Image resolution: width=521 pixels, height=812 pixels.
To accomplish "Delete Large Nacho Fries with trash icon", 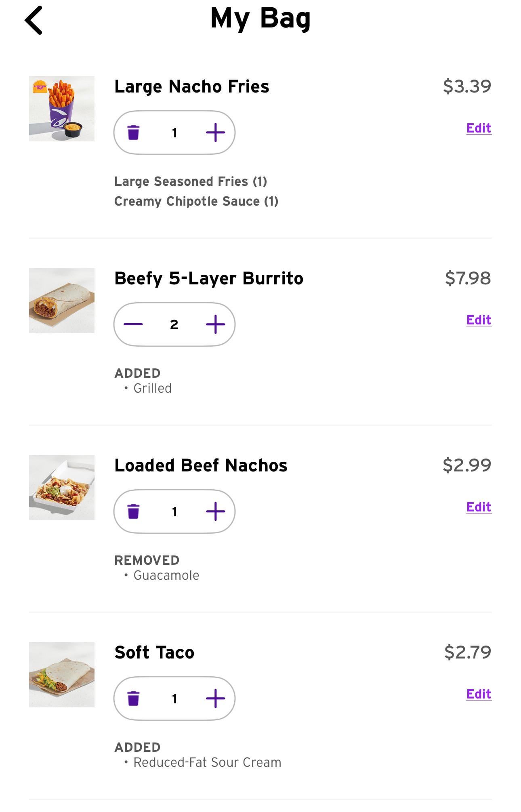I will tap(133, 133).
